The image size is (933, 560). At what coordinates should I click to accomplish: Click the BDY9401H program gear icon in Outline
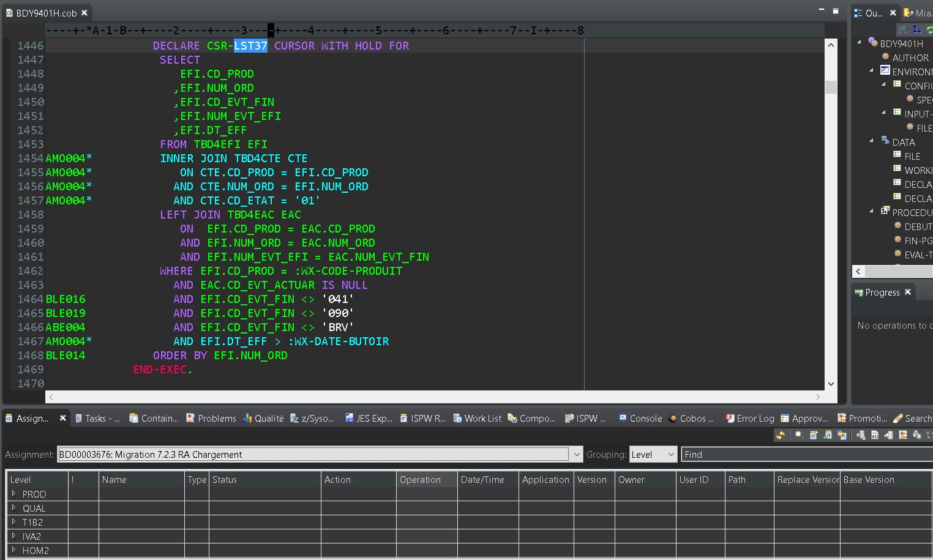(x=873, y=42)
